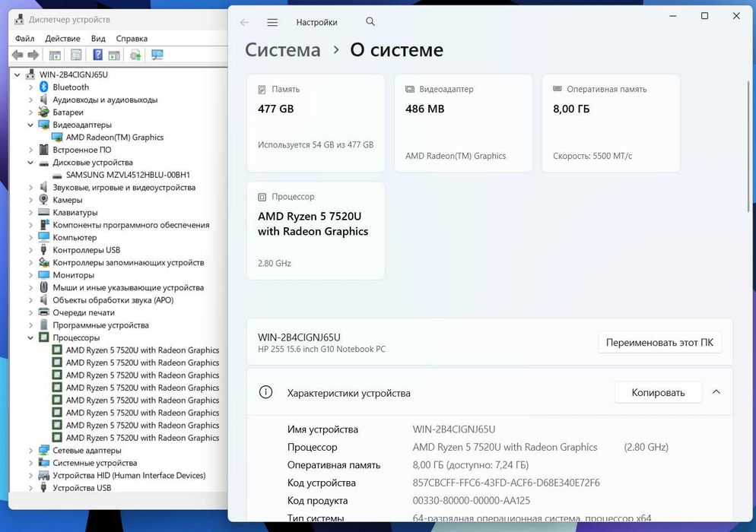This screenshot has height=532, width=756.
Task: Click product code 00330-80000-00000-AA125
Action: tap(471, 501)
